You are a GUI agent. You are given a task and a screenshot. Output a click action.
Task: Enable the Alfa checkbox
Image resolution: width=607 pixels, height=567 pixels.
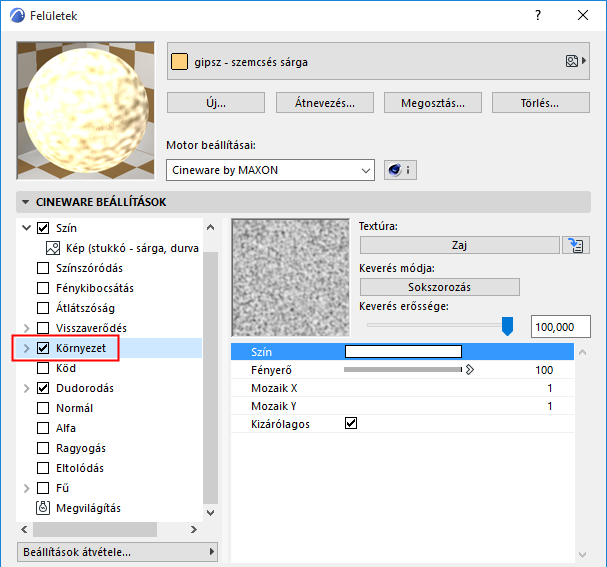pyautogui.click(x=43, y=428)
